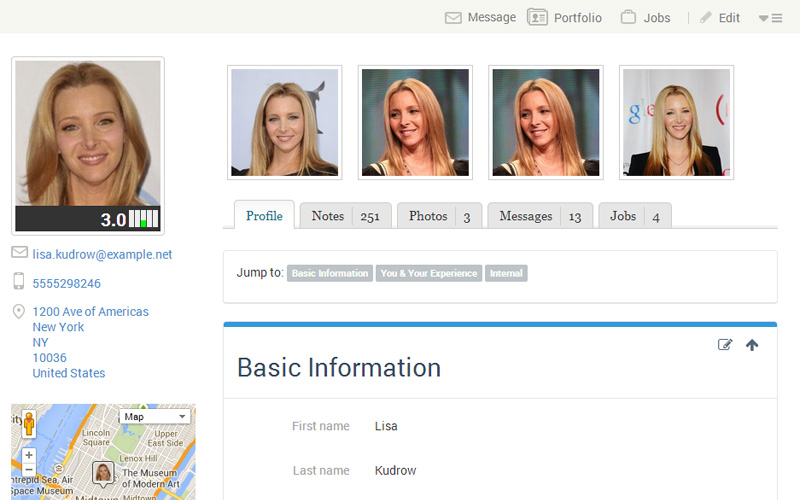Viewport: 800px width, 500px height.
Task: Click the up arrow icon in Basic Information
Action: (x=752, y=345)
